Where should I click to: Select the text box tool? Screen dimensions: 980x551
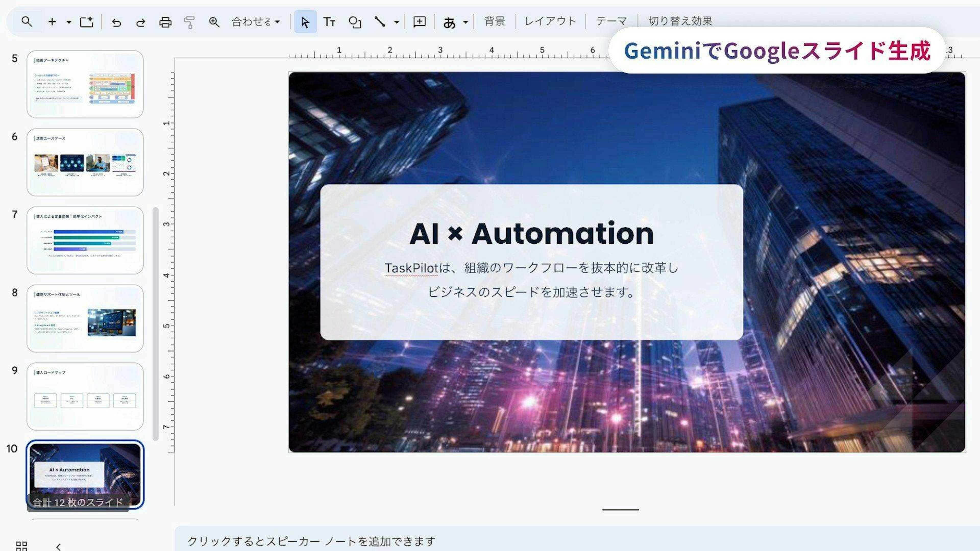(329, 22)
